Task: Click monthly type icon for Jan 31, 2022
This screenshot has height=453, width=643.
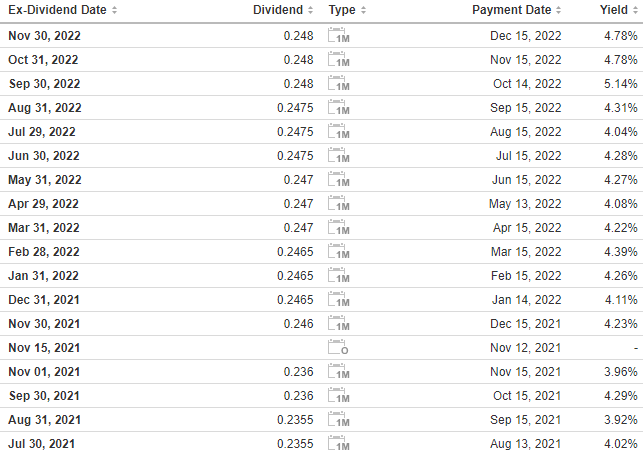Action: (339, 275)
